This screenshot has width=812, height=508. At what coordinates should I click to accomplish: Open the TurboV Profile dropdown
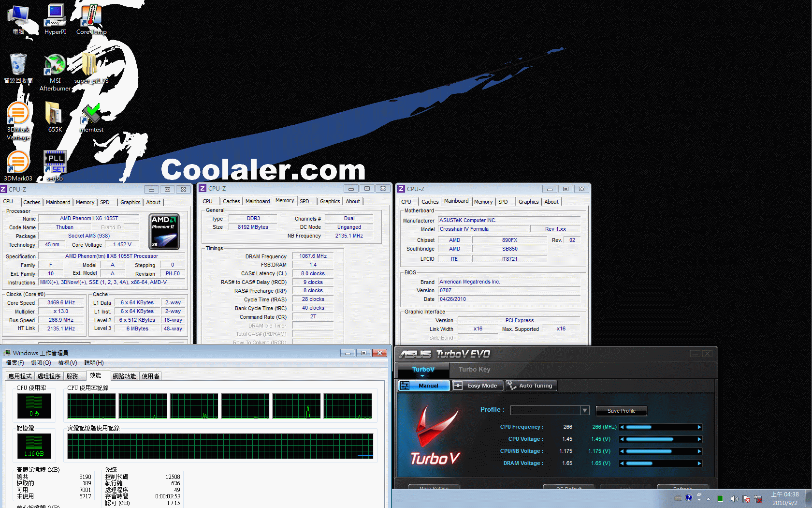tap(585, 410)
